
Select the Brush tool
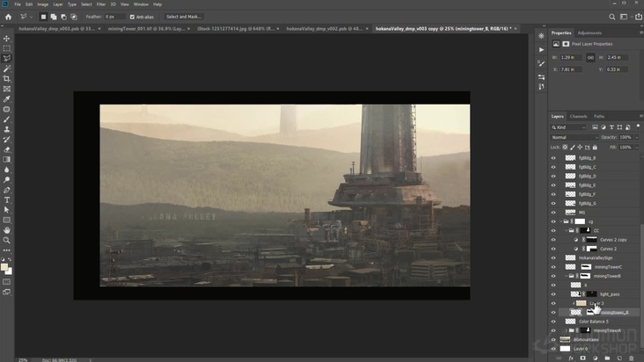pos(6,119)
